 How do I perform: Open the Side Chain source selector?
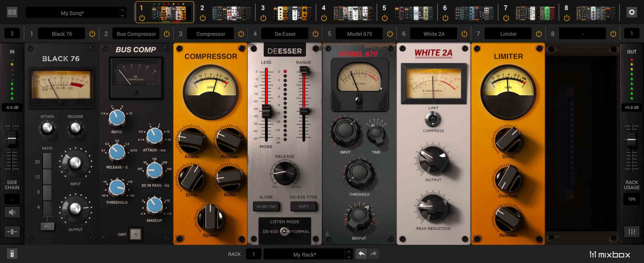point(12,199)
